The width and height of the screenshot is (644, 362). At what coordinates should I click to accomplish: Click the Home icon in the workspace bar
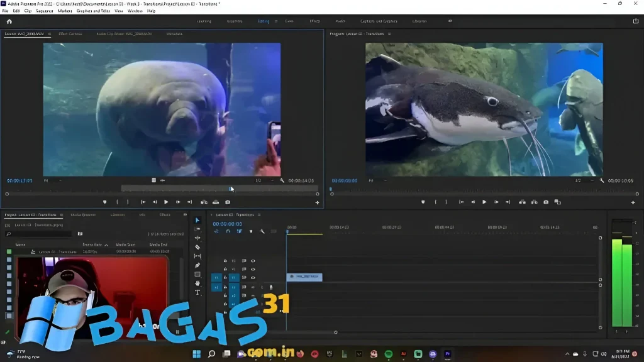[9, 21]
